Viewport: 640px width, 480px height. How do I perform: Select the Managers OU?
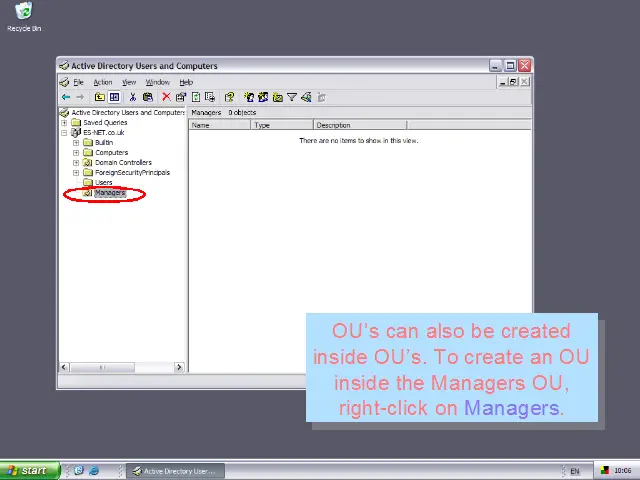(x=110, y=193)
